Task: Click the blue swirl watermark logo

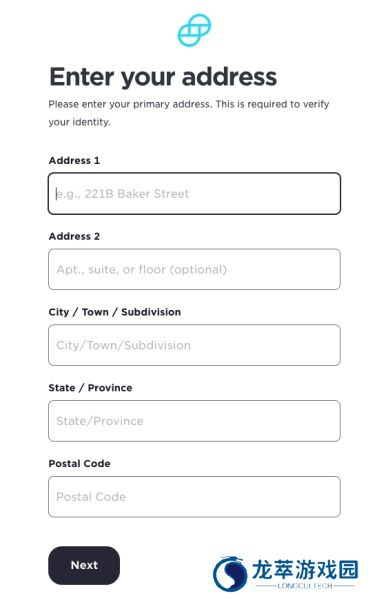Action: 229,574
